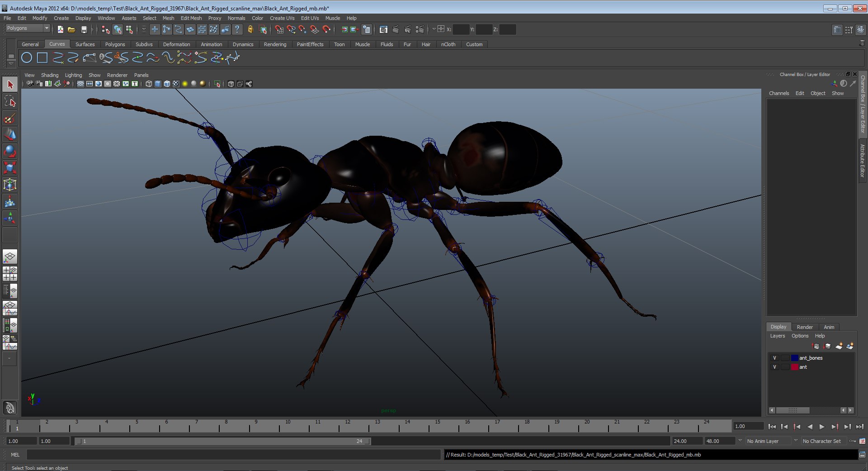
Task: Toggle wireframe on shaded in viewport
Action: pyautogui.click(x=167, y=84)
